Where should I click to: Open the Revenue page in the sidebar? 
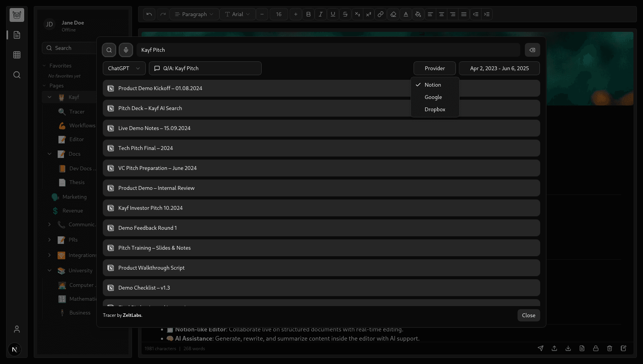(73, 211)
